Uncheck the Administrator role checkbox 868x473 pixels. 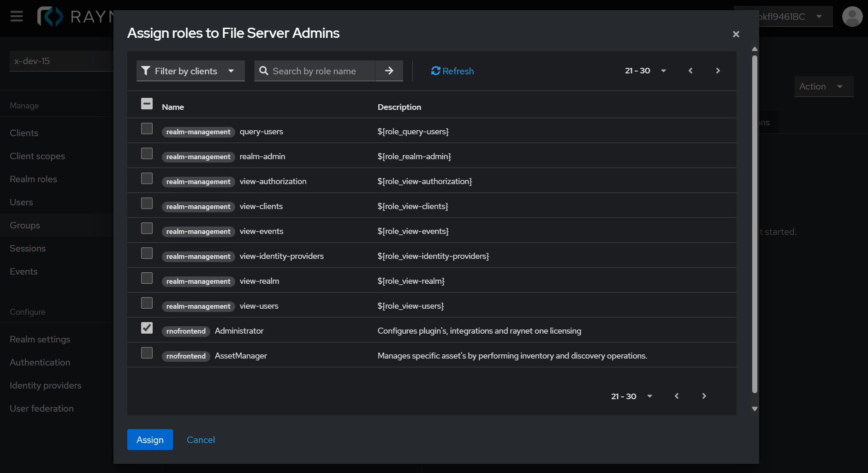[x=147, y=328]
